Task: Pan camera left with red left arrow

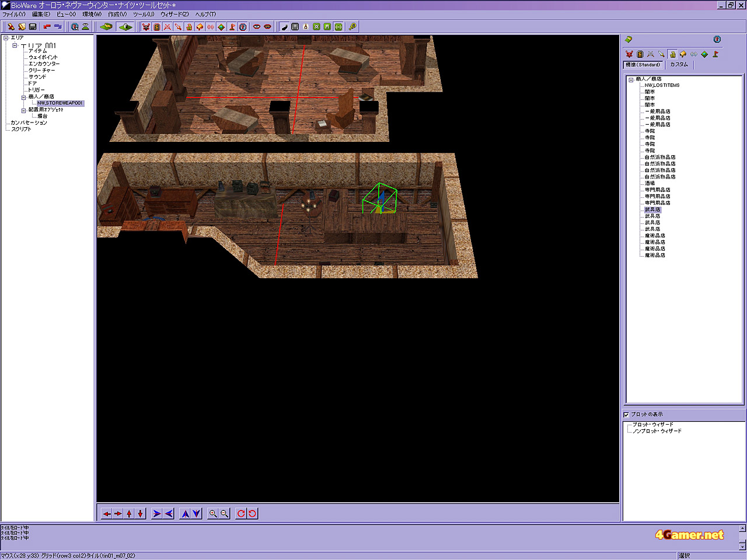Action: pyautogui.click(x=107, y=514)
